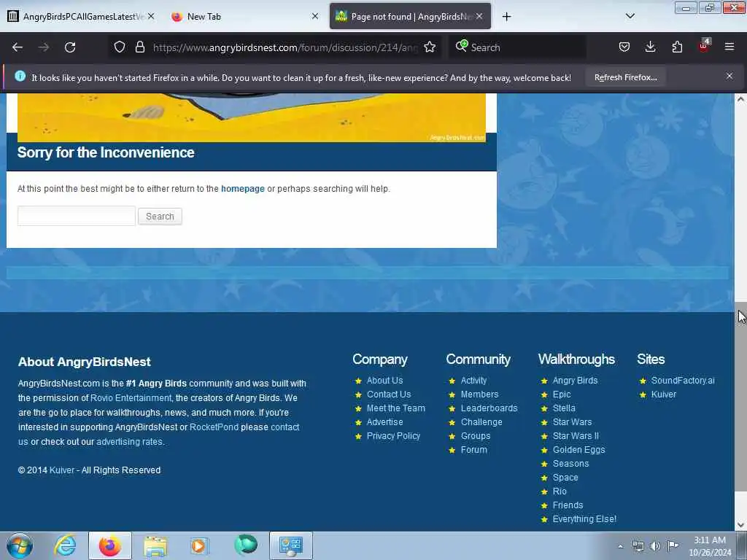Open Community Activity link
The image size is (747, 560).
click(x=473, y=381)
